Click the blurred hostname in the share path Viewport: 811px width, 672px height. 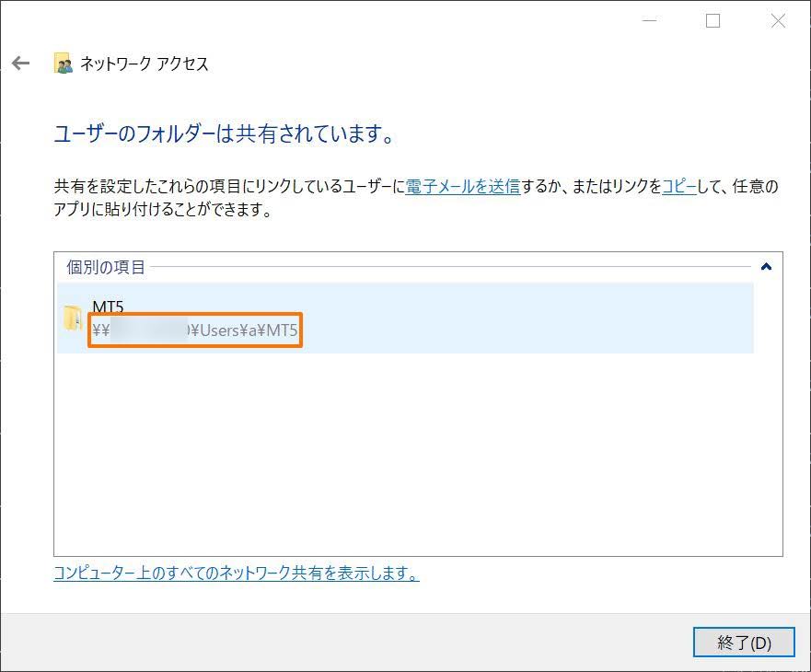147,330
